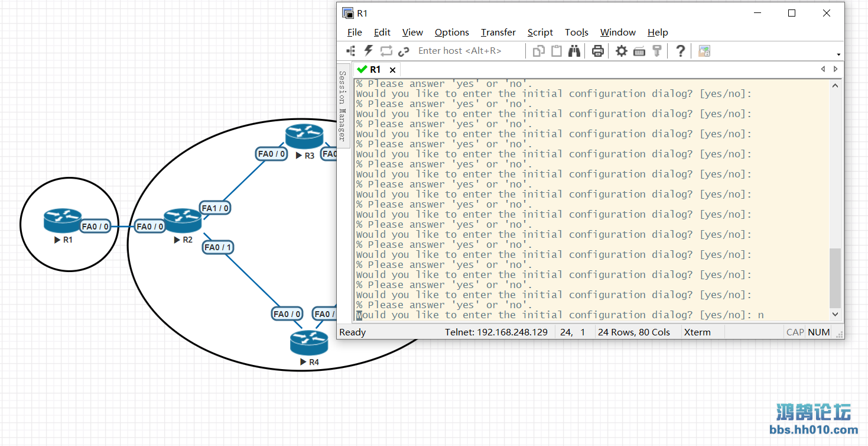Select router R4 icon in topology
This screenshot has width=868, height=446.
tap(309, 342)
